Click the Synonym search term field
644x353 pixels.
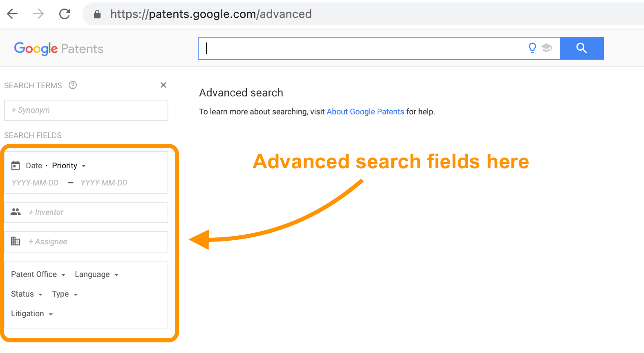tap(86, 110)
